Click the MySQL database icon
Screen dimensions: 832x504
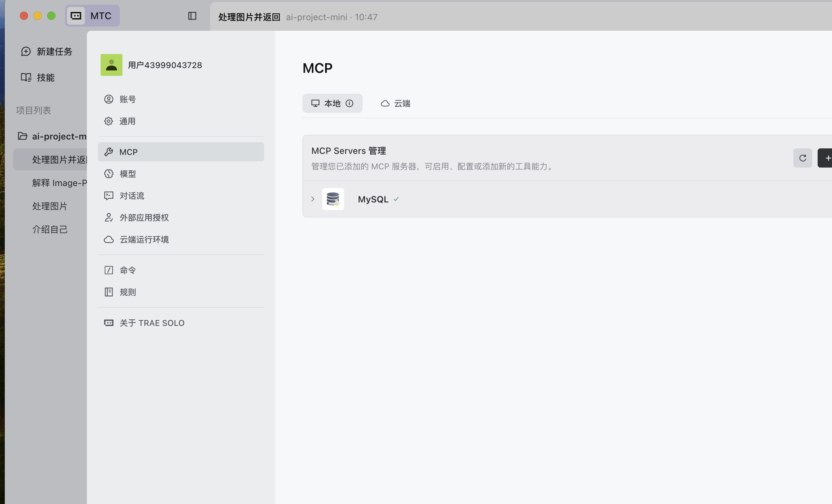point(333,199)
